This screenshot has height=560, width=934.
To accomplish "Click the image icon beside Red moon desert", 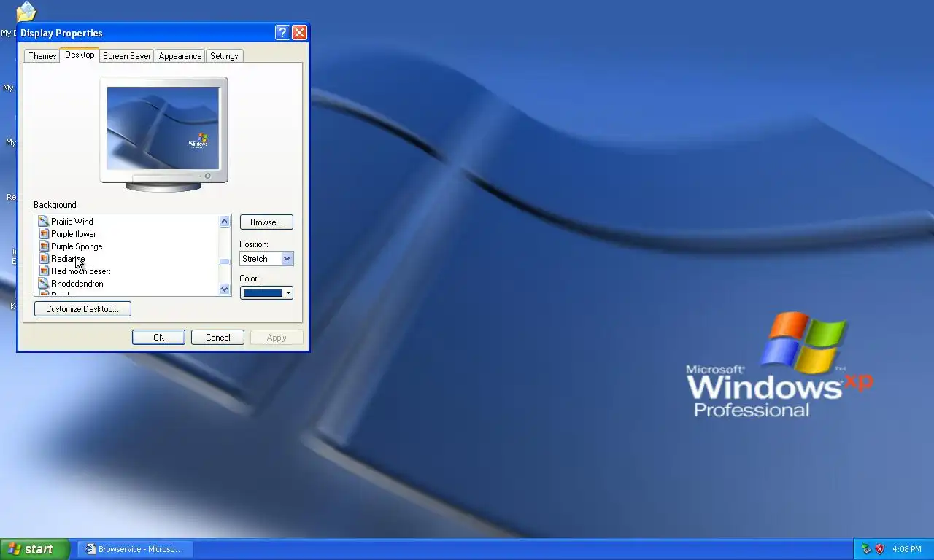I will (43, 271).
